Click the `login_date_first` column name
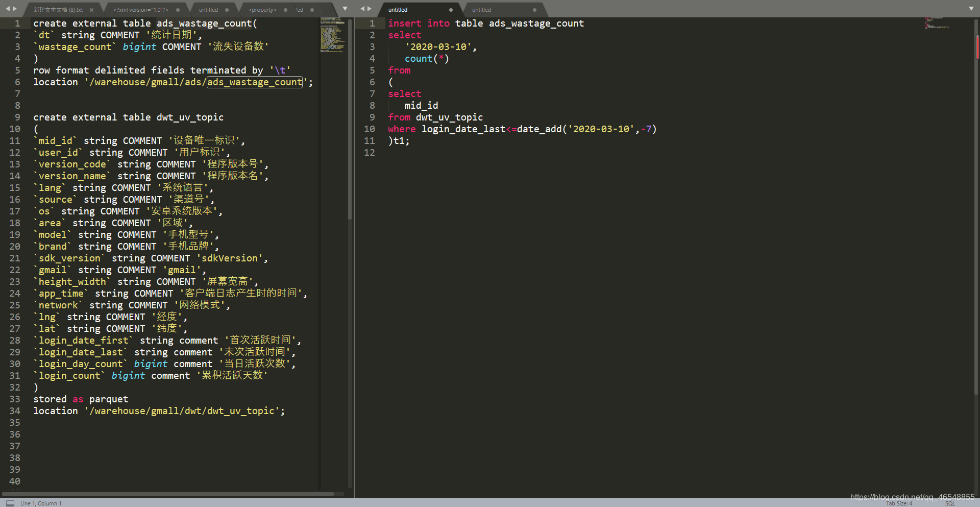 (84, 341)
